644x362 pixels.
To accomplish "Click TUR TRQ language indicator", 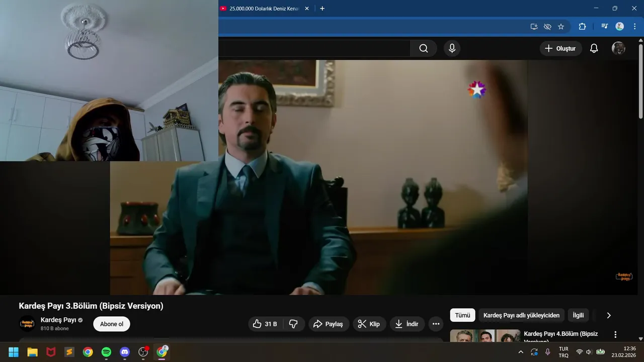I will (563, 352).
